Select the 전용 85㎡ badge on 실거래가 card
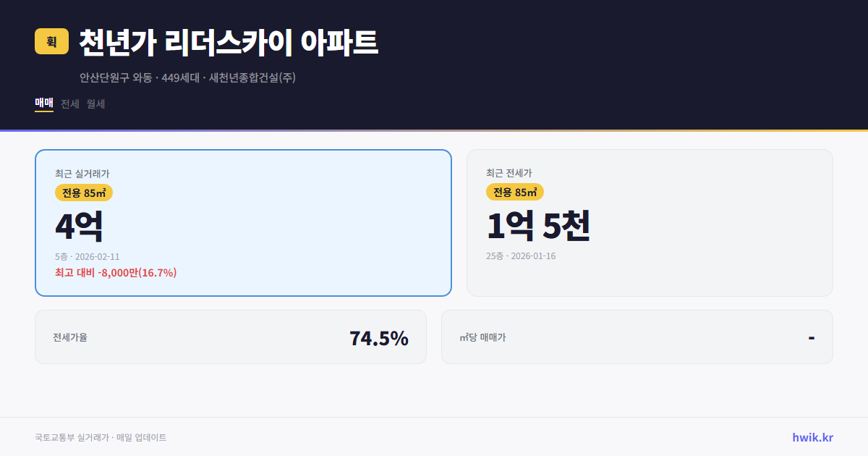The image size is (868, 456). (83, 193)
